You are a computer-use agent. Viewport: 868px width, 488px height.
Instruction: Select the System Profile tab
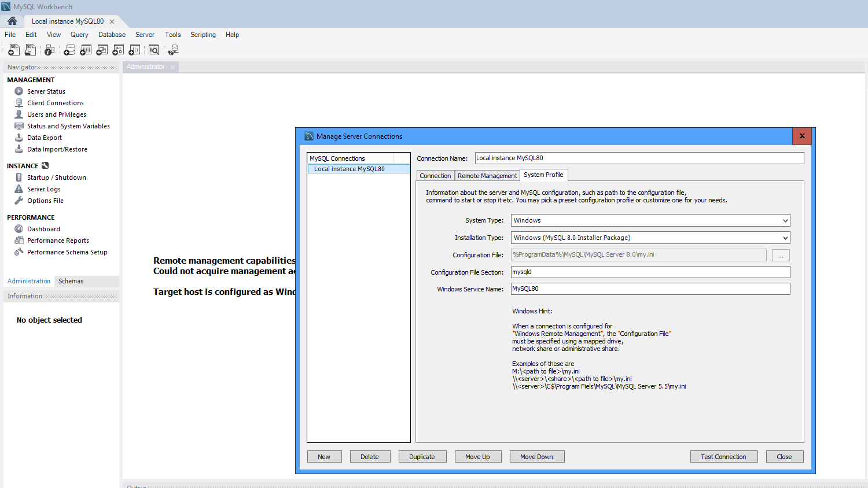543,175
